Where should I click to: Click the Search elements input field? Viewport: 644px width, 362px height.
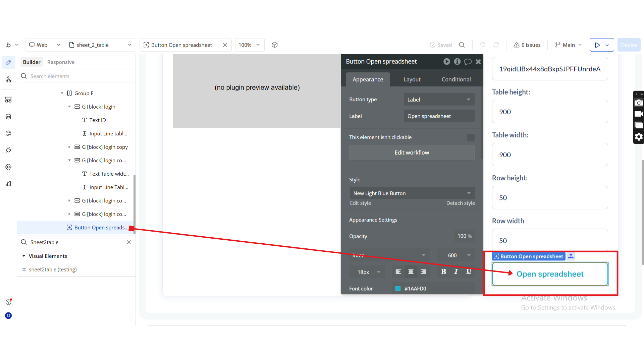tap(80, 76)
